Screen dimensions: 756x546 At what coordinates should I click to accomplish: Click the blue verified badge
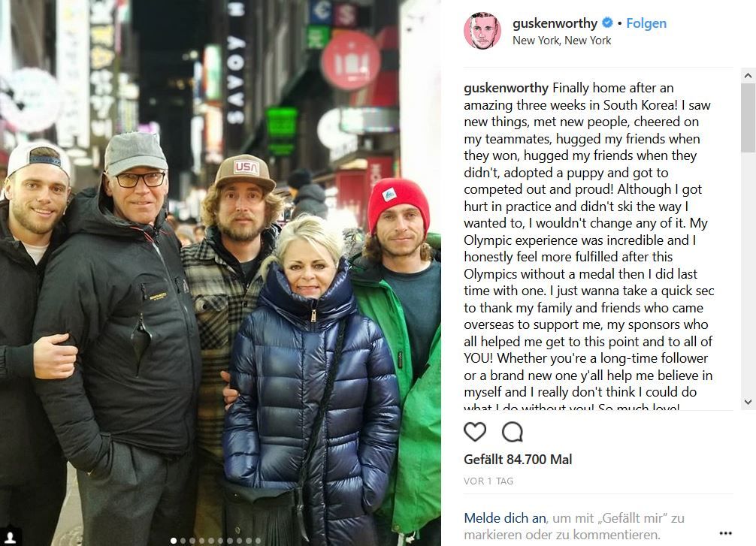pyautogui.click(x=607, y=23)
